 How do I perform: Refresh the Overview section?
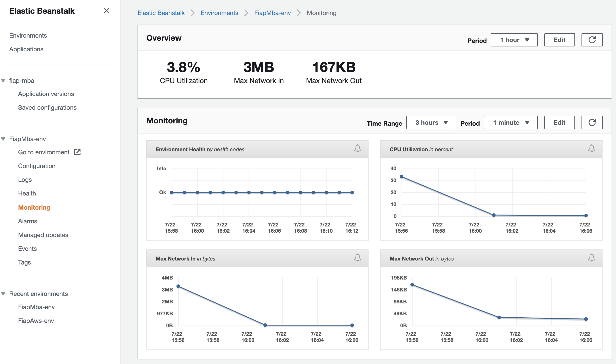click(592, 40)
